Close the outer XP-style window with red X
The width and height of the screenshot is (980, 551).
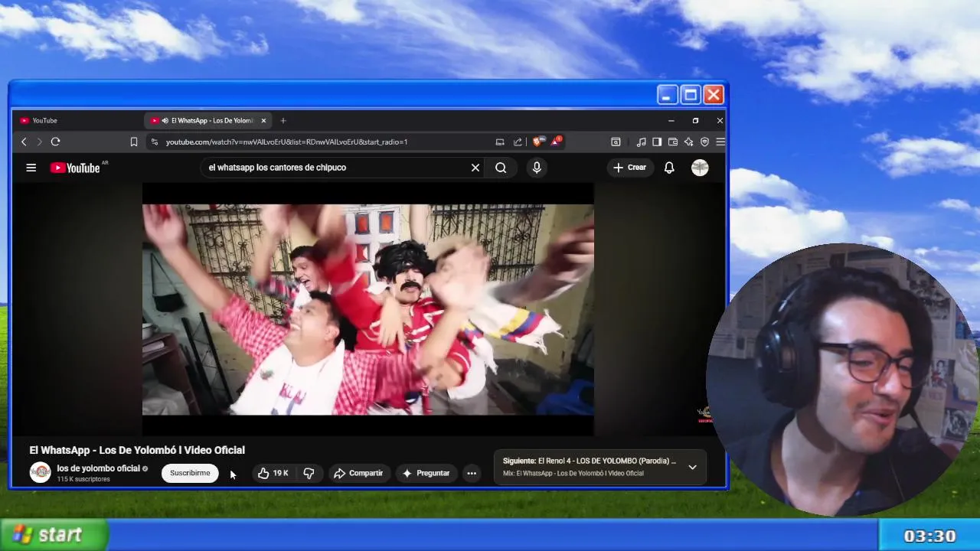(714, 95)
